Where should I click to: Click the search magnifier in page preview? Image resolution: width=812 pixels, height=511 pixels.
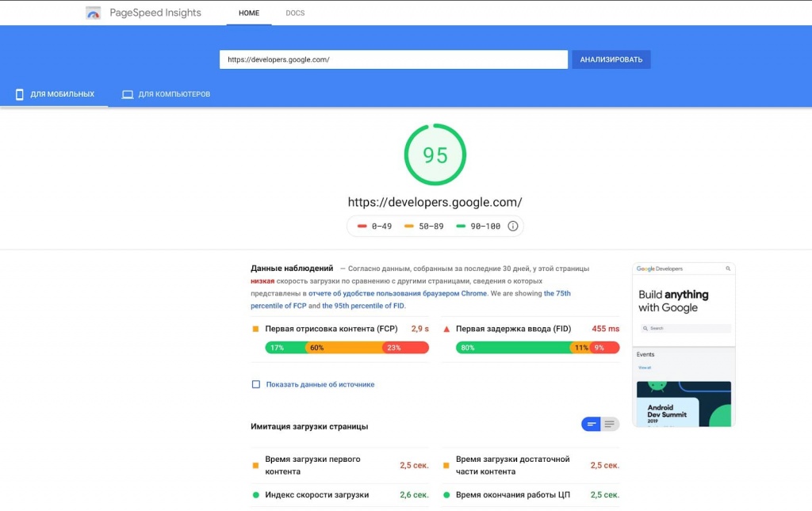coord(728,269)
